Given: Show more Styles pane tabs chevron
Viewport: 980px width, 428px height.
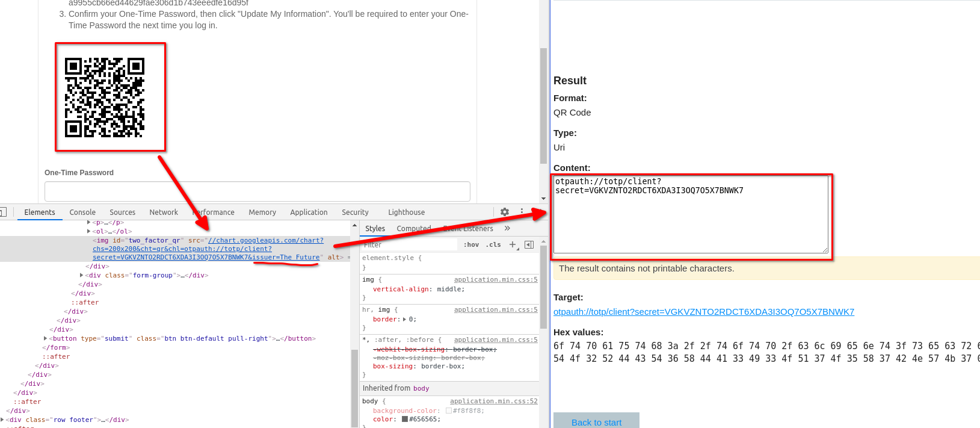Looking at the screenshot, I should pyautogui.click(x=507, y=229).
